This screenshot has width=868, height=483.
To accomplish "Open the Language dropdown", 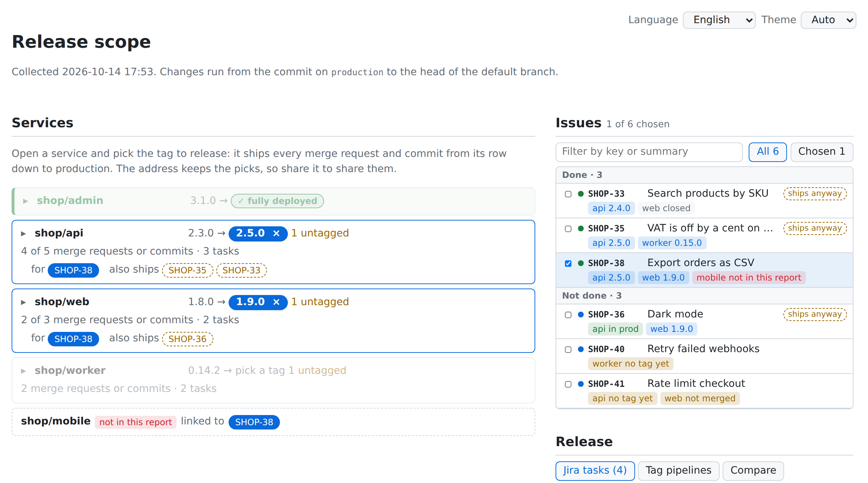I will (x=719, y=20).
